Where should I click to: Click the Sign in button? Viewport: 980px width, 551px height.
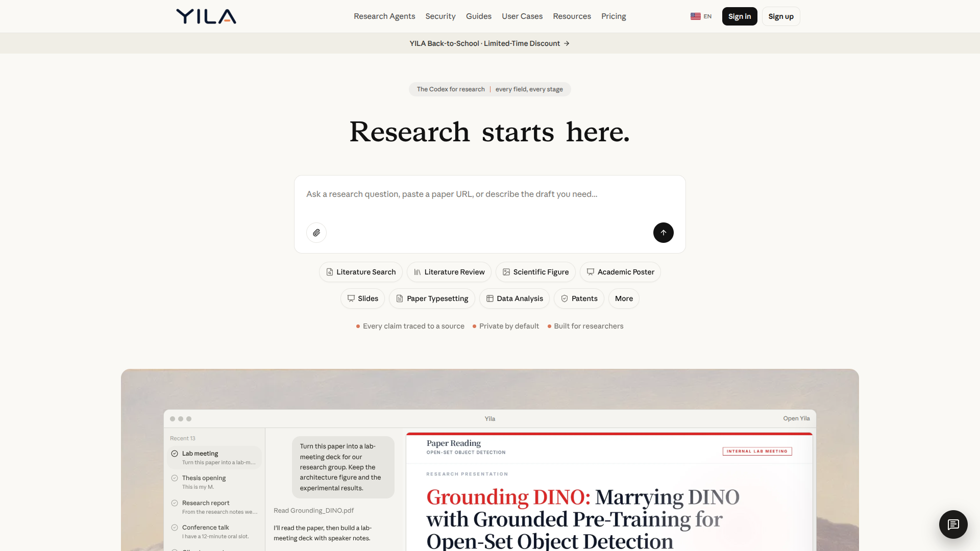[x=740, y=16]
